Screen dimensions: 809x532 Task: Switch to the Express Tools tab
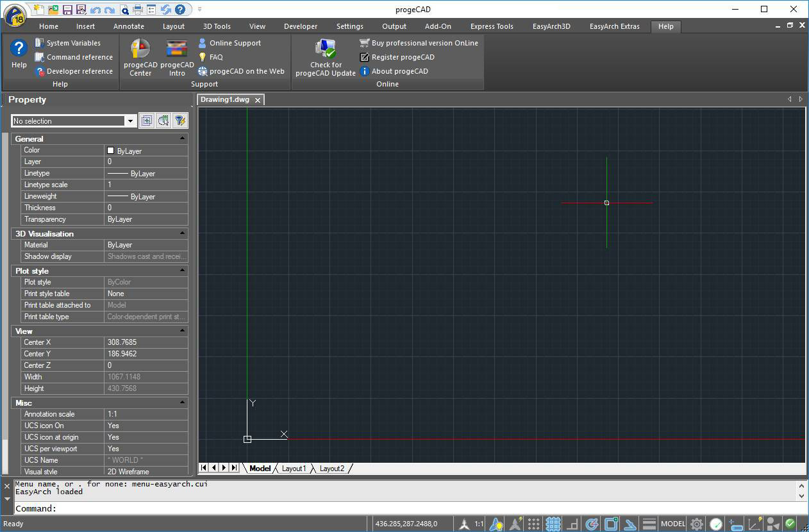[x=492, y=26]
